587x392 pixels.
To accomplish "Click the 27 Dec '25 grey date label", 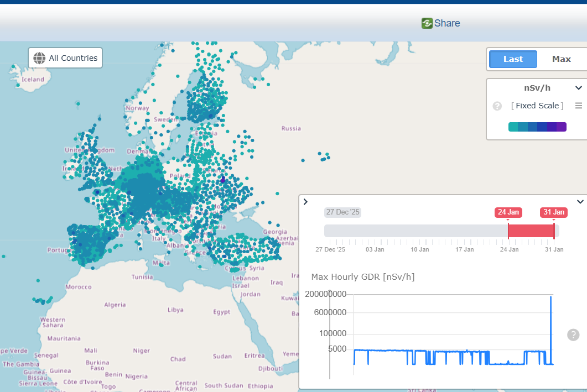I will pyautogui.click(x=342, y=212).
